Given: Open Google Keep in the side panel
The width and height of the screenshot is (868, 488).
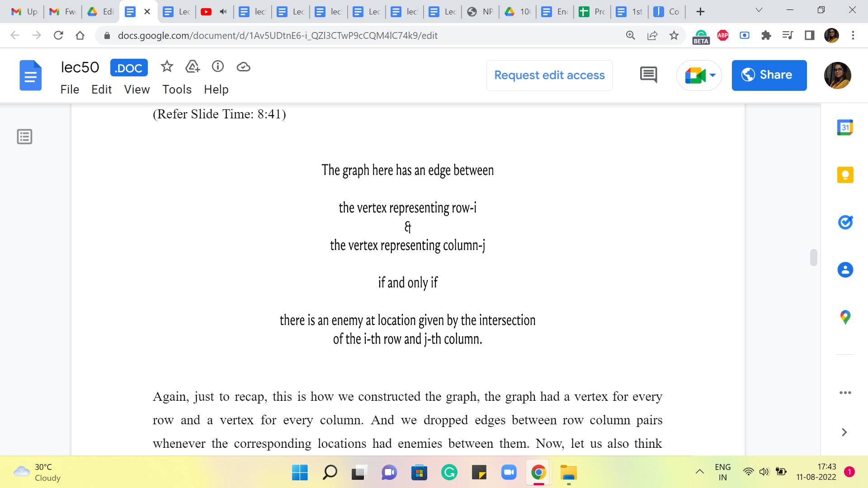Looking at the screenshot, I should [x=845, y=175].
